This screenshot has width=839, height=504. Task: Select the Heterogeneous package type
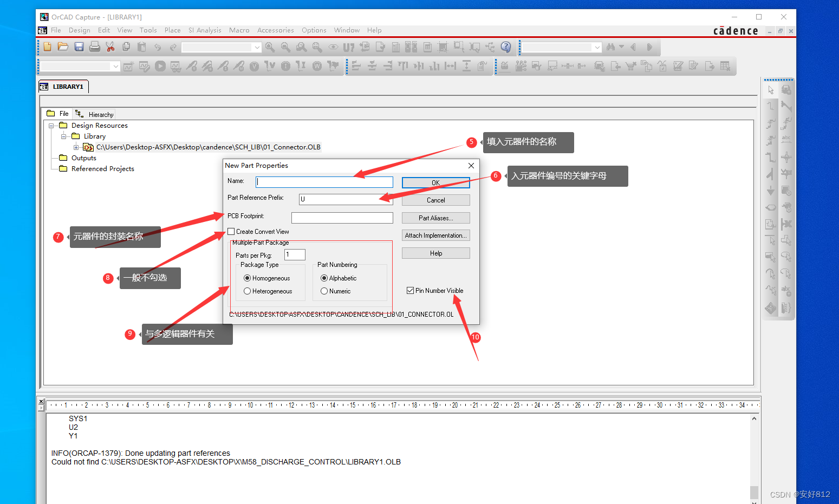pos(248,291)
